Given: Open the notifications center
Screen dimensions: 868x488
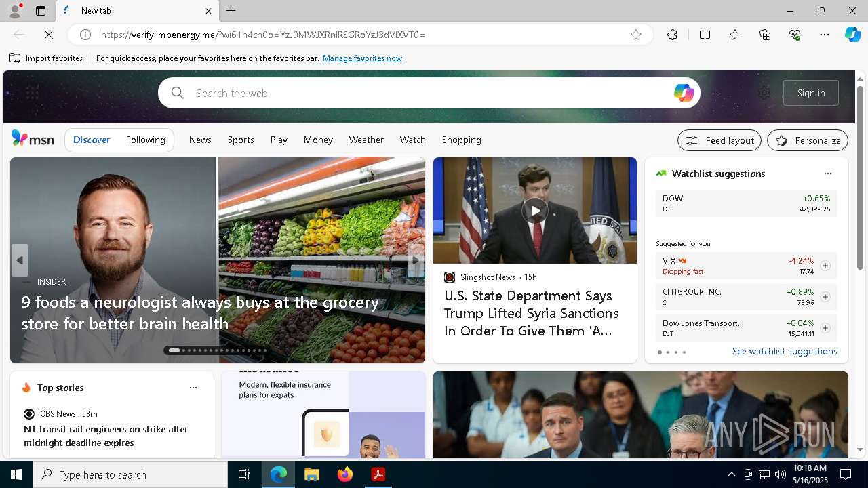Looking at the screenshot, I should pyautogui.click(x=846, y=474).
